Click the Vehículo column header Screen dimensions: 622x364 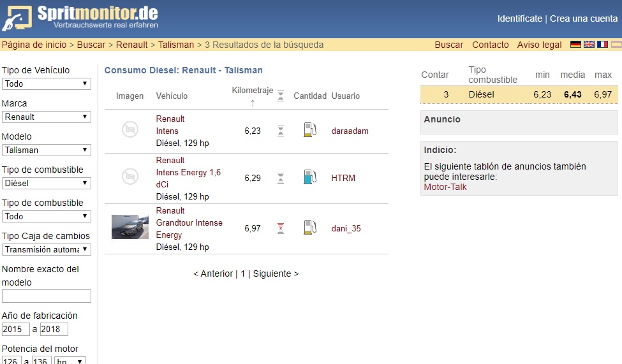tap(172, 96)
